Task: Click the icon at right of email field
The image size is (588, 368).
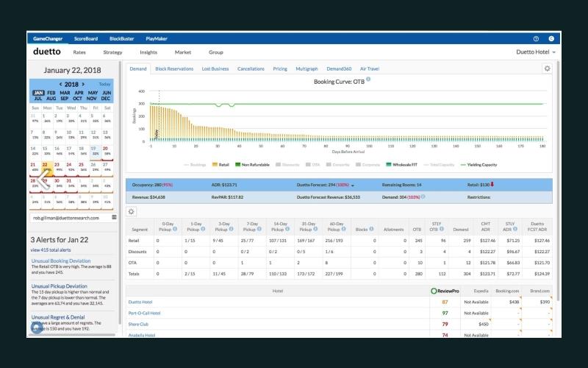Action: (x=115, y=217)
